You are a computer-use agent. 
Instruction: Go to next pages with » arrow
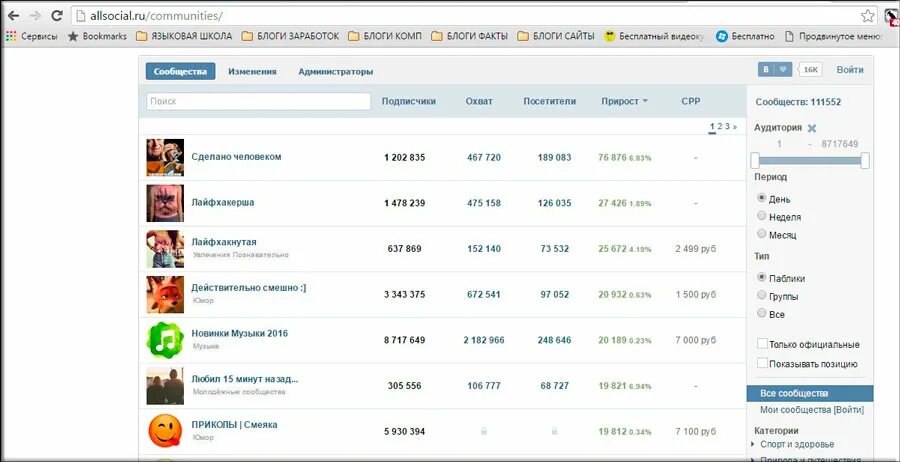(735, 126)
